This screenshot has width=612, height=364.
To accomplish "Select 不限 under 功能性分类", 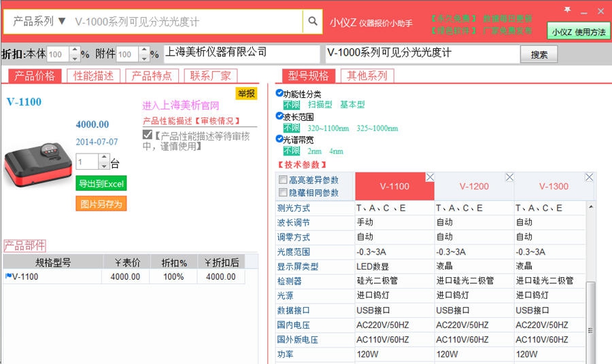I will [292, 105].
